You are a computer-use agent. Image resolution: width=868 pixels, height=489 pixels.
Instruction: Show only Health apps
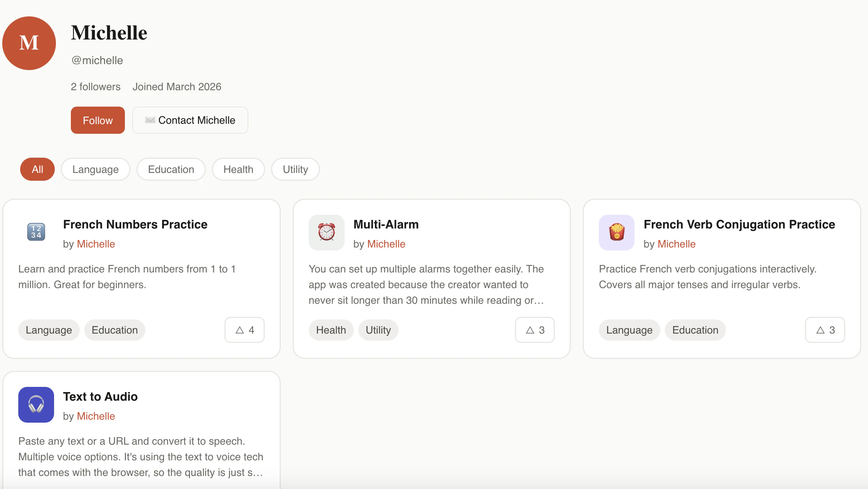pyautogui.click(x=238, y=169)
